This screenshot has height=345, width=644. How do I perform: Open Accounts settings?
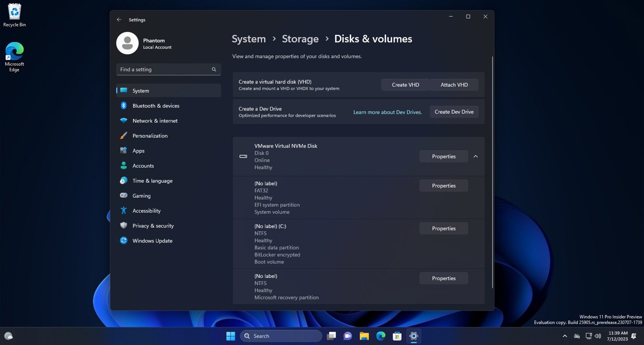(143, 166)
